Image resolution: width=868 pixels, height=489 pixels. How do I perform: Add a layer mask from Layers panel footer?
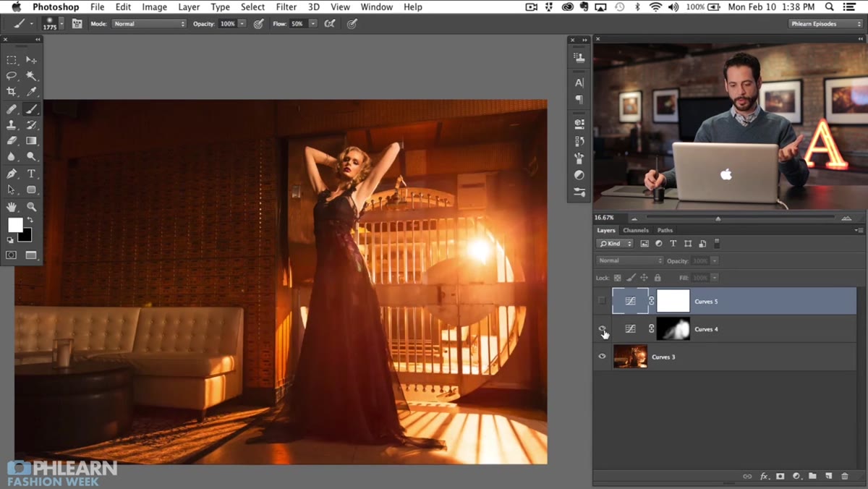coord(780,476)
